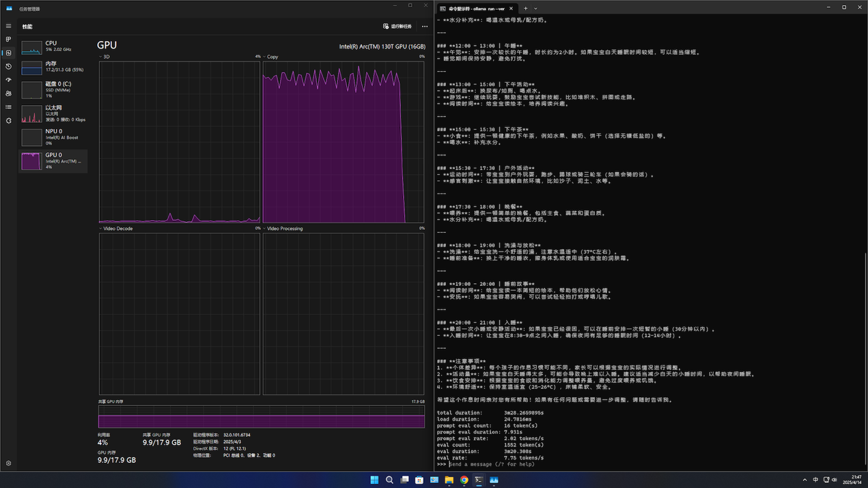Open Google Chrome from the taskbar
868x488 pixels.
(464, 480)
